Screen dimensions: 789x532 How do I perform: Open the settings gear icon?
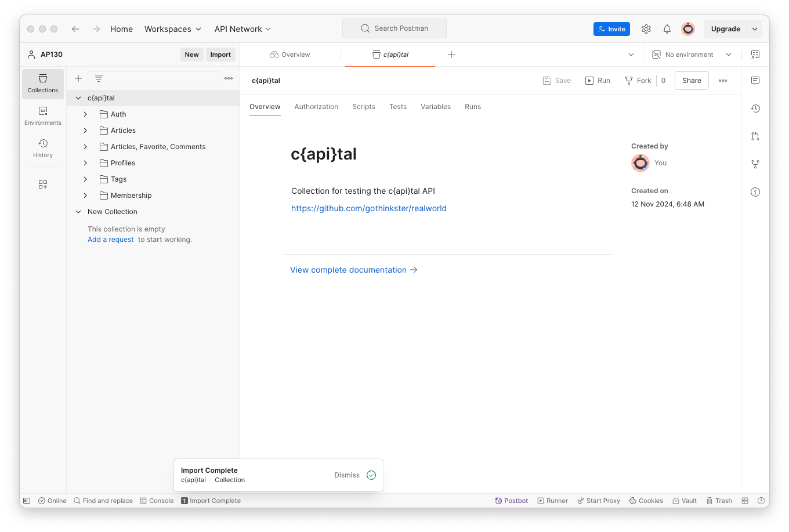646,29
